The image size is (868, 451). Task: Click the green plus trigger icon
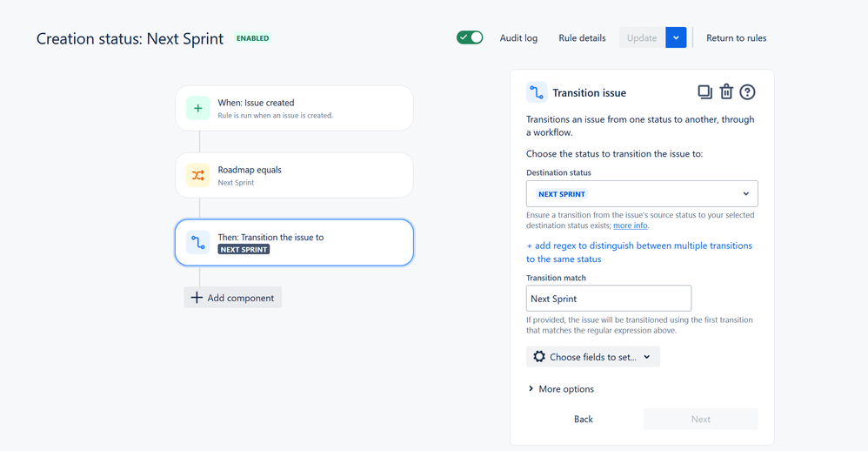(x=197, y=108)
